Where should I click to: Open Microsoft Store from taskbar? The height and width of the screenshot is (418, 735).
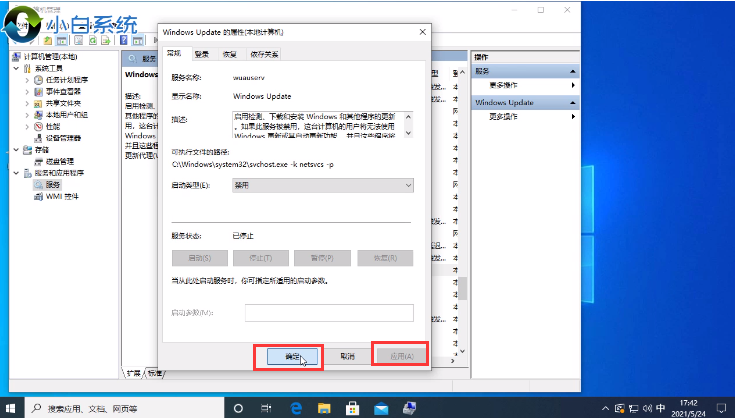(x=352, y=408)
